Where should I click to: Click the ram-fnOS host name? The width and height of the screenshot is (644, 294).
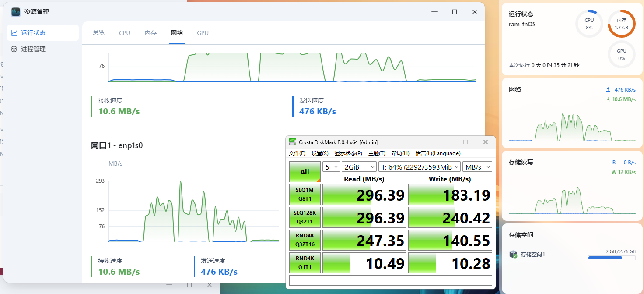click(522, 24)
